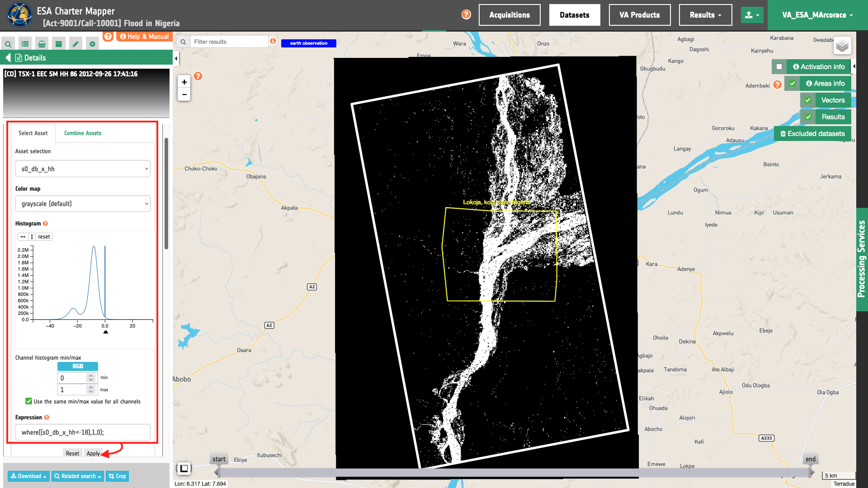The width and height of the screenshot is (868, 488).
Task: Open the map layers switcher icon
Action: click(842, 46)
